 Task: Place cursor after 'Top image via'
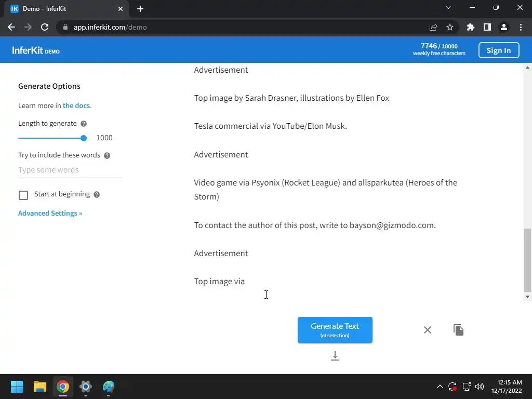tap(245, 282)
